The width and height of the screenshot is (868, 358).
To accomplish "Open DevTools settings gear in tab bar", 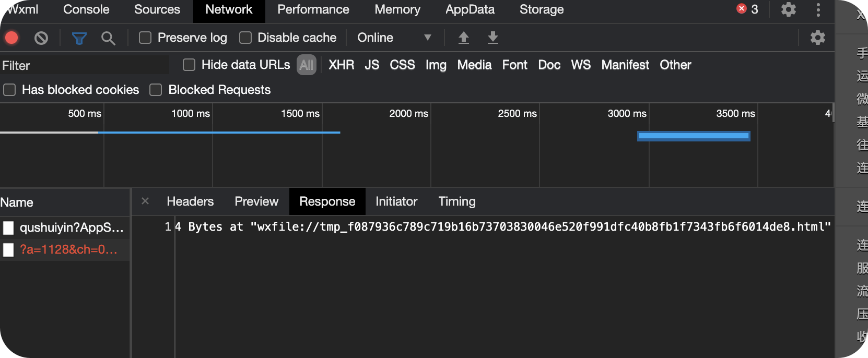I will [x=788, y=9].
